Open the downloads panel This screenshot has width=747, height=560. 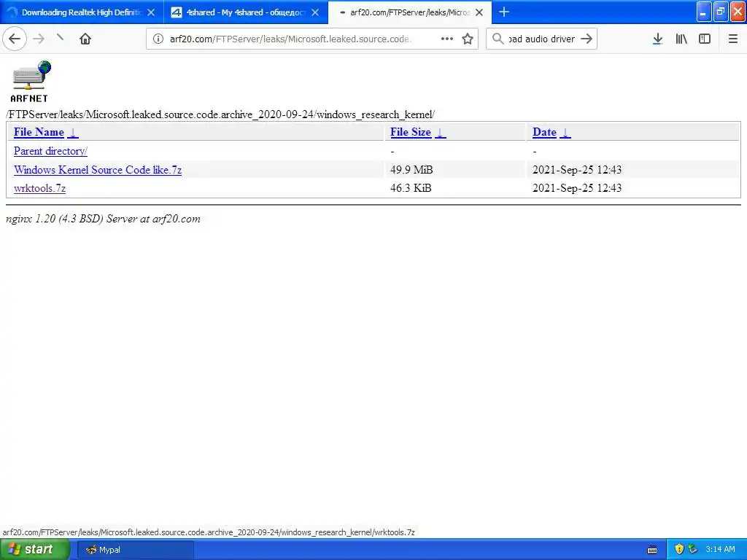coord(657,39)
